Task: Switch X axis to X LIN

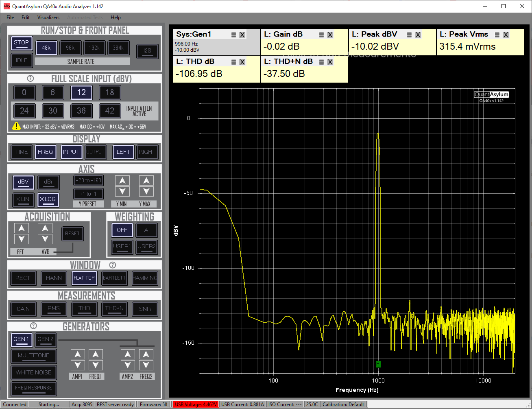Action: (23, 199)
